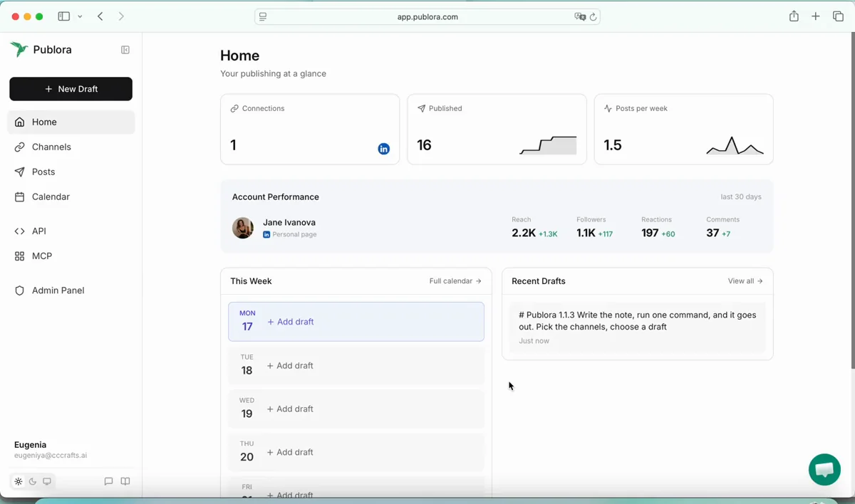Click the Eugenia user profile name
Screen dimensions: 855x504
(x=30, y=444)
